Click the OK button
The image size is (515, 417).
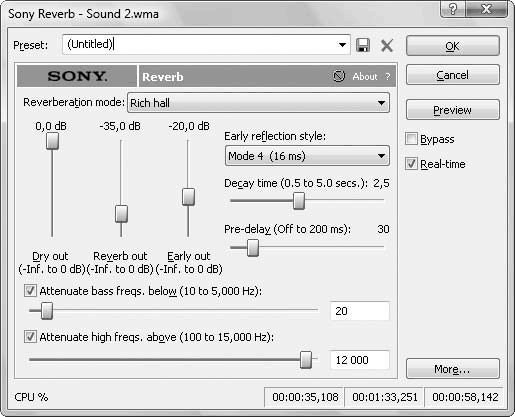(x=453, y=46)
